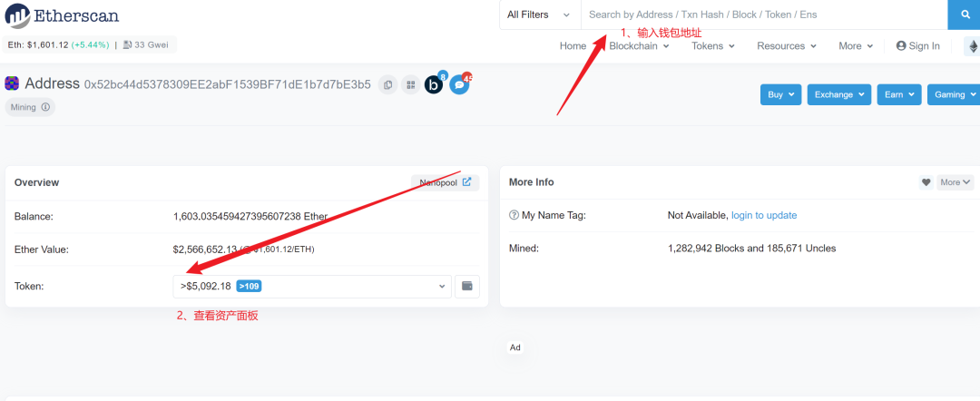Click the Balance value 1,603.03 Ether

250,217
